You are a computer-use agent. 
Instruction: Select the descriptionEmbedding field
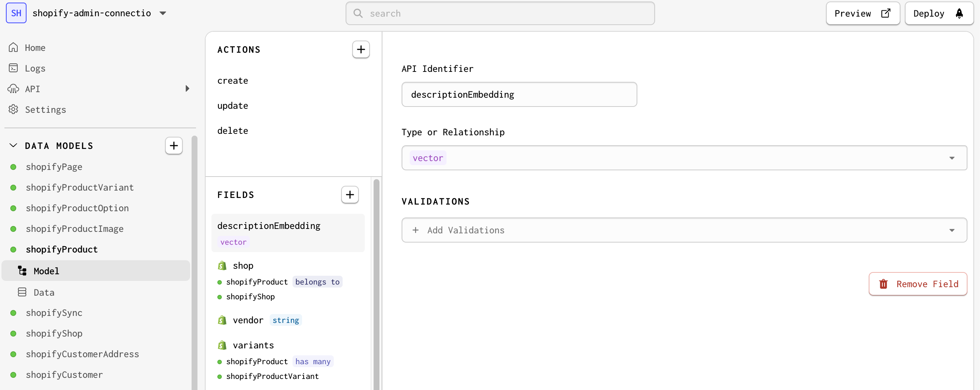(x=288, y=233)
